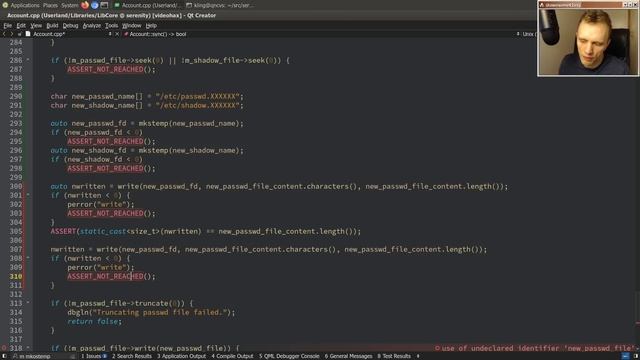
Task: Show the Search Results pane
Action: (x=131, y=356)
